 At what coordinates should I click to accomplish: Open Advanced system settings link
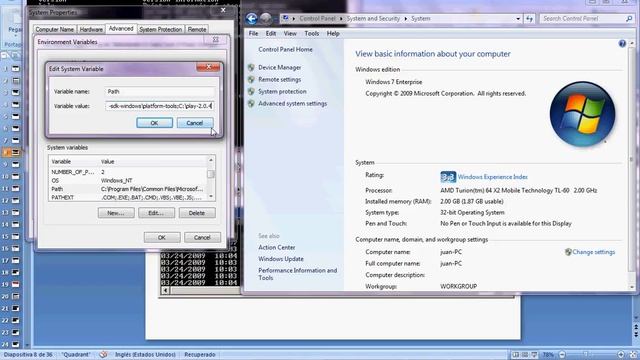[293, 104]
